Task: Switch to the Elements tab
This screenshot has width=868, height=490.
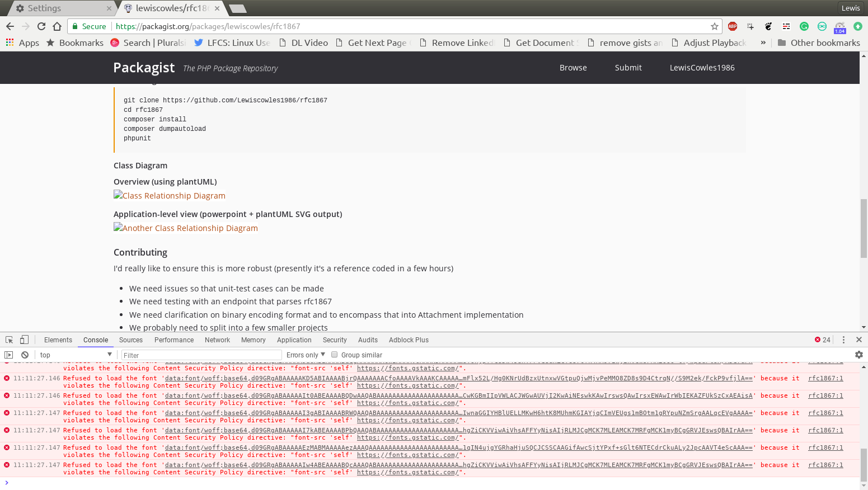Action: point(58,340)
